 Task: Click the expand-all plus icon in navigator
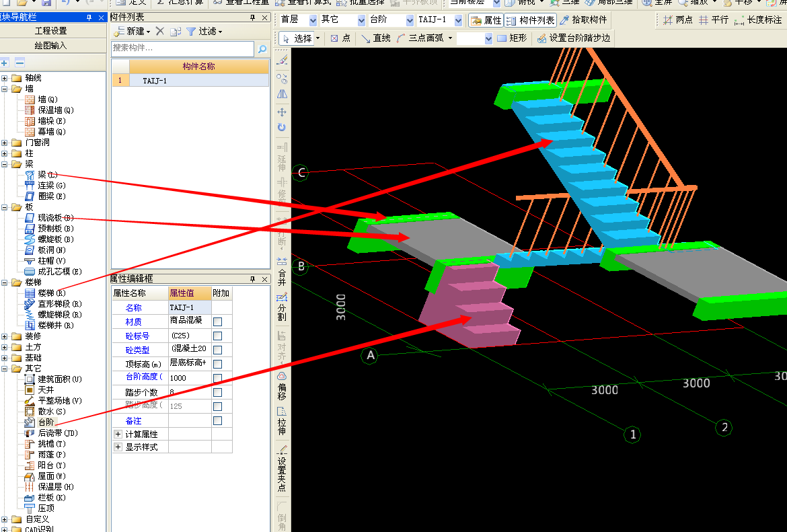(5, 63)
